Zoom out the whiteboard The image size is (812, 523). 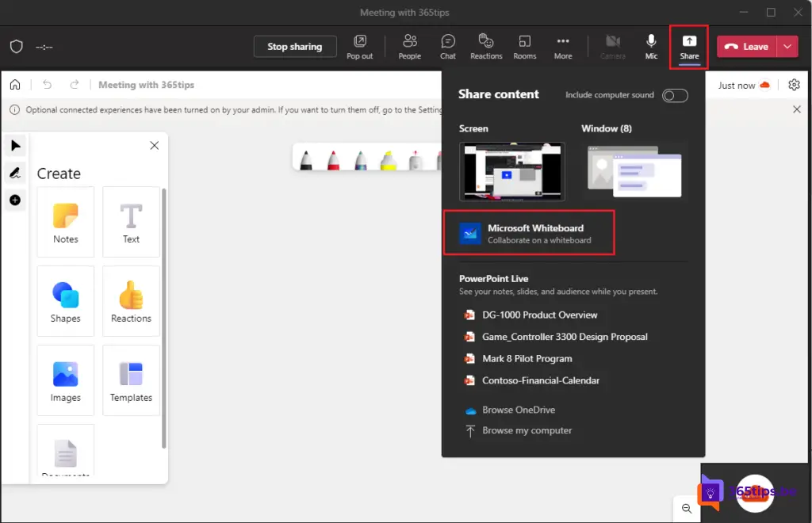click(x=687, y=509)
